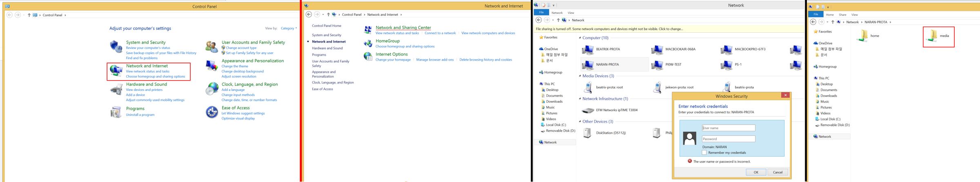Collapse the Other Devices (3) group
The width and height of the screenshot is (980, 182).
click(x=580, y=121)
